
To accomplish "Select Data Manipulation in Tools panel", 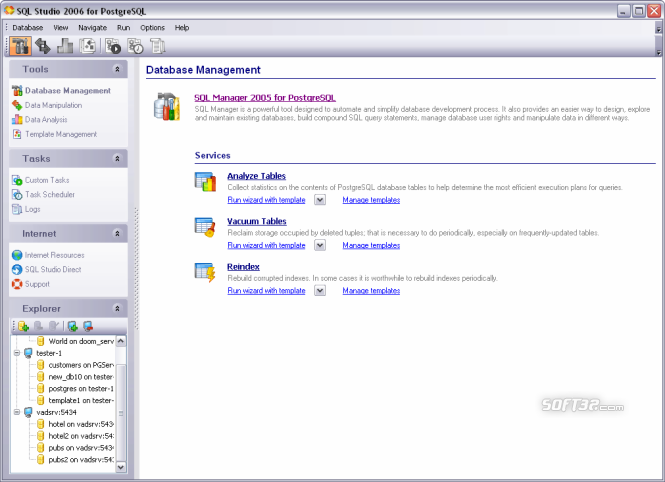I will [47, 105].
